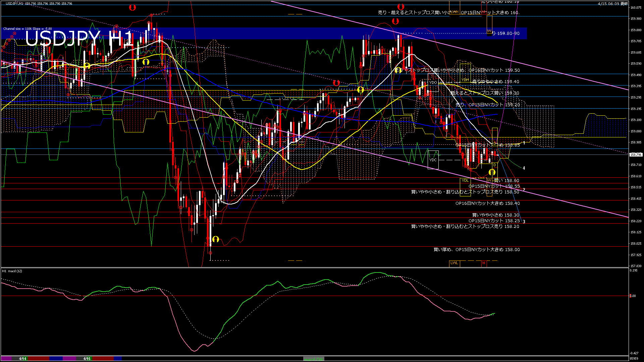Click the OP15日NYカット 158.25 text label
The height and width of the screenshot is (362, 644).
point(493,221)
